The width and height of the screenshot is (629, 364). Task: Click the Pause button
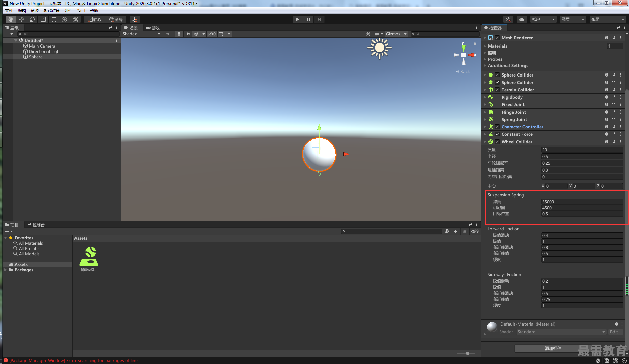pos(308,19)
